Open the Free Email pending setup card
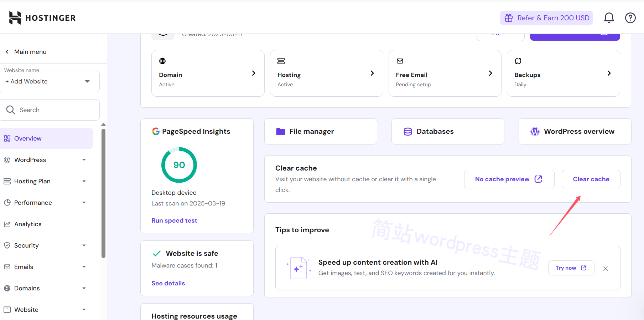This screenshot has width=644, height=320. tap(445, 73)
